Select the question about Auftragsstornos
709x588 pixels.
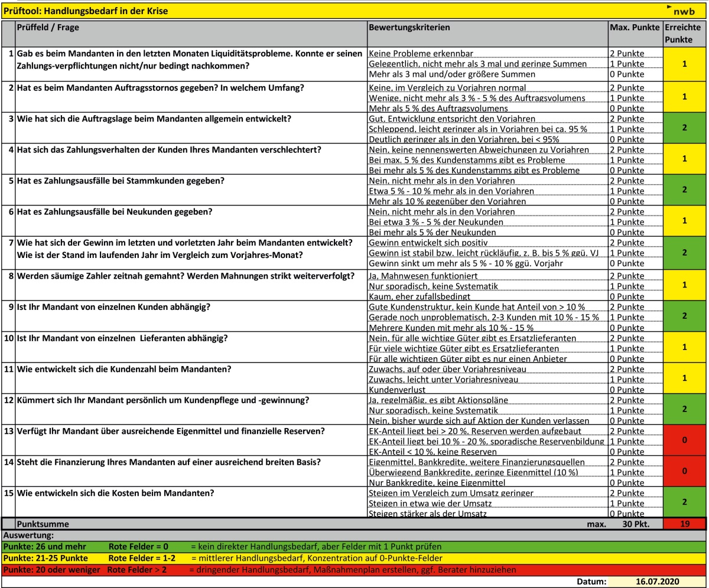161,87
